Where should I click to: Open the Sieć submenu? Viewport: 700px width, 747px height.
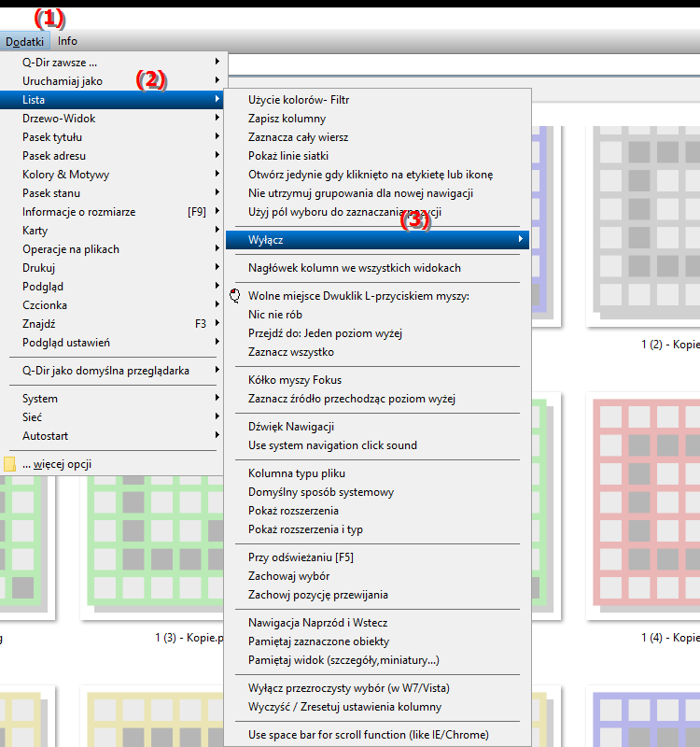(112, 417)
